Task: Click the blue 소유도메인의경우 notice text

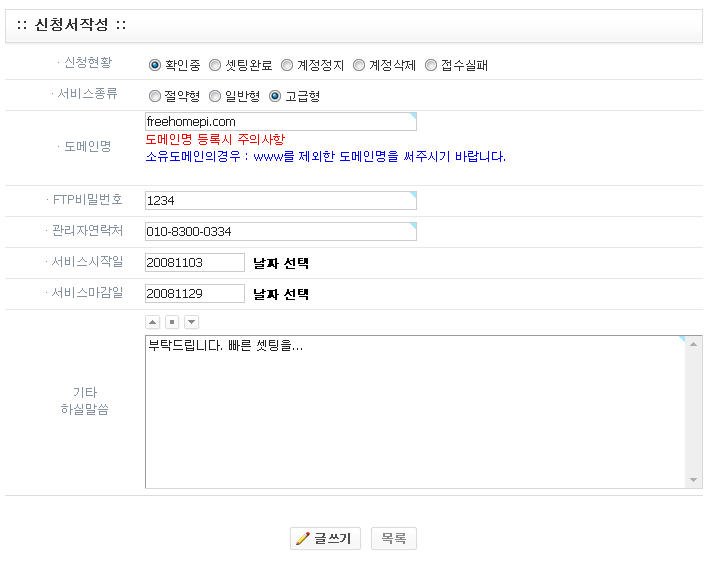Action: point(325,157)
